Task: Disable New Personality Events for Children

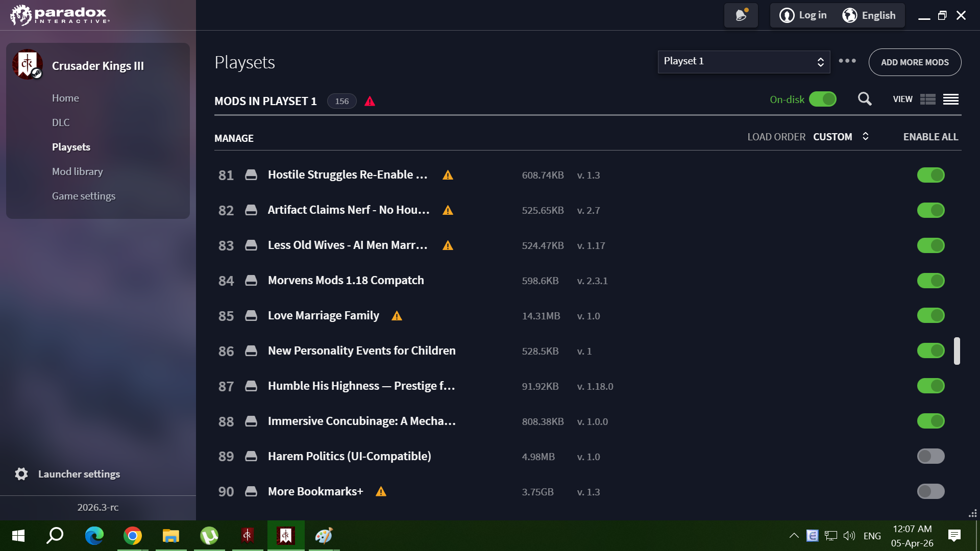Action: [931, 350]
